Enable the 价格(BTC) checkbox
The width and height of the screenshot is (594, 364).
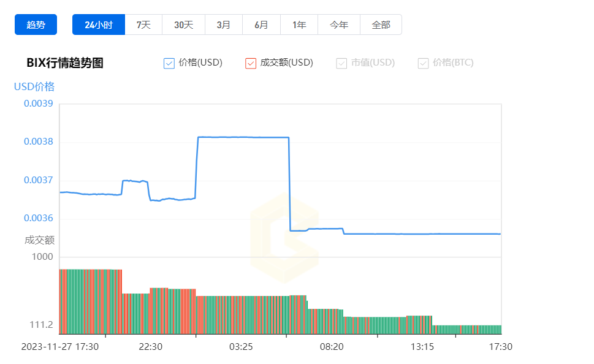pos(422,63)
